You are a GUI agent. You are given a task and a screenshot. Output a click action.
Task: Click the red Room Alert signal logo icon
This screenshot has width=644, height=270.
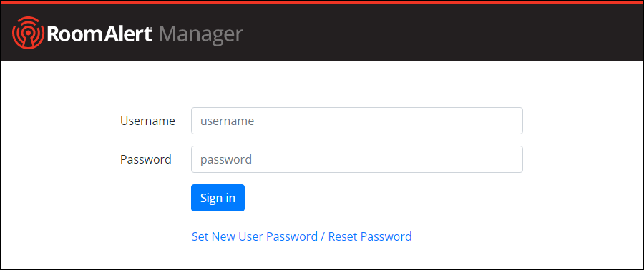28,33
